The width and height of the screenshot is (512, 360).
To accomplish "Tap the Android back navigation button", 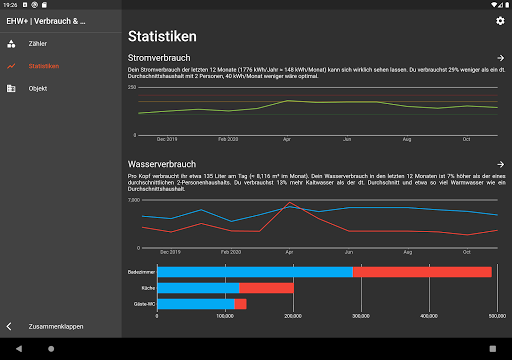I will [x=19, y=349].
